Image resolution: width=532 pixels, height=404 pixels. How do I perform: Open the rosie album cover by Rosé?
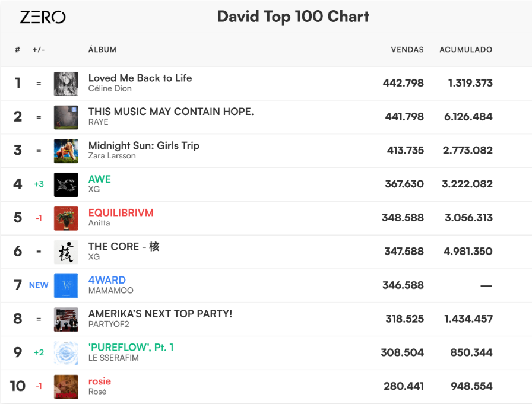(66, 387)
